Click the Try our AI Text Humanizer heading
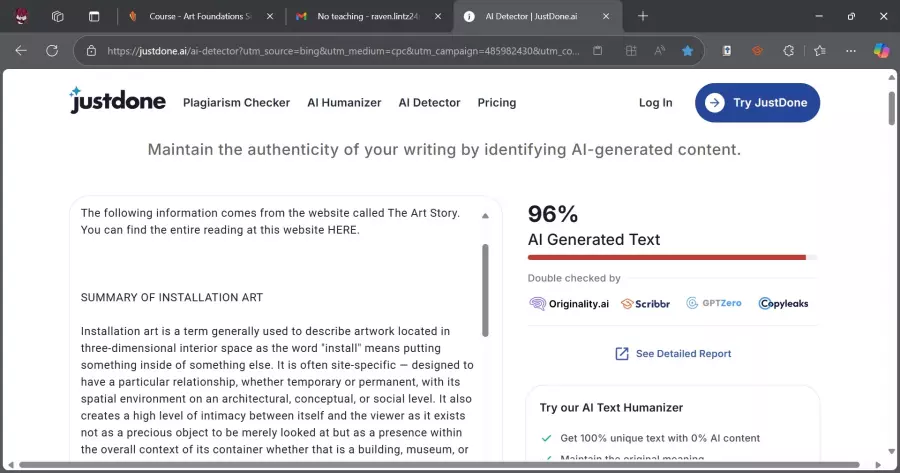Screen dimensions: 900x473 (x=611, y=408)
